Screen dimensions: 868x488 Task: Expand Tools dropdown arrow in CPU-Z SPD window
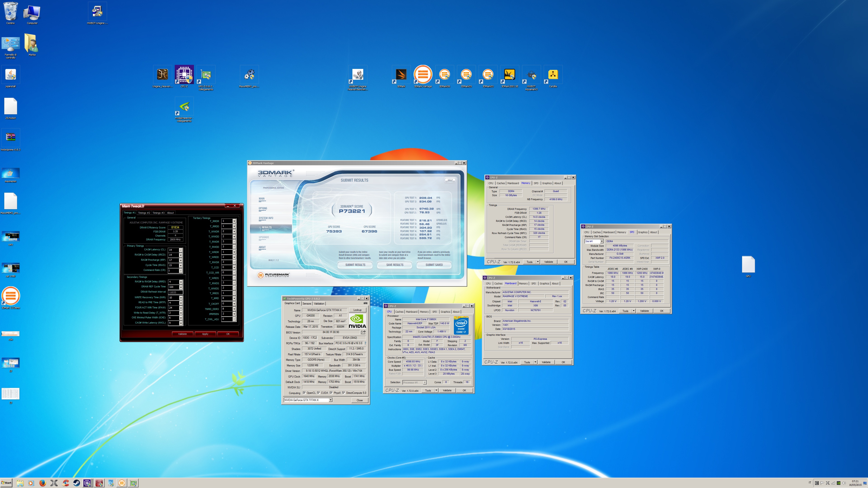tap(633, 311)
